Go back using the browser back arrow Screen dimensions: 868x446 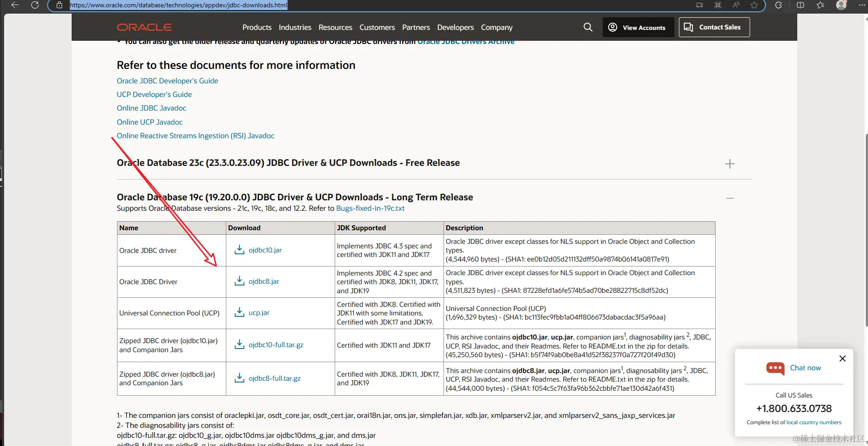[15, 5]
